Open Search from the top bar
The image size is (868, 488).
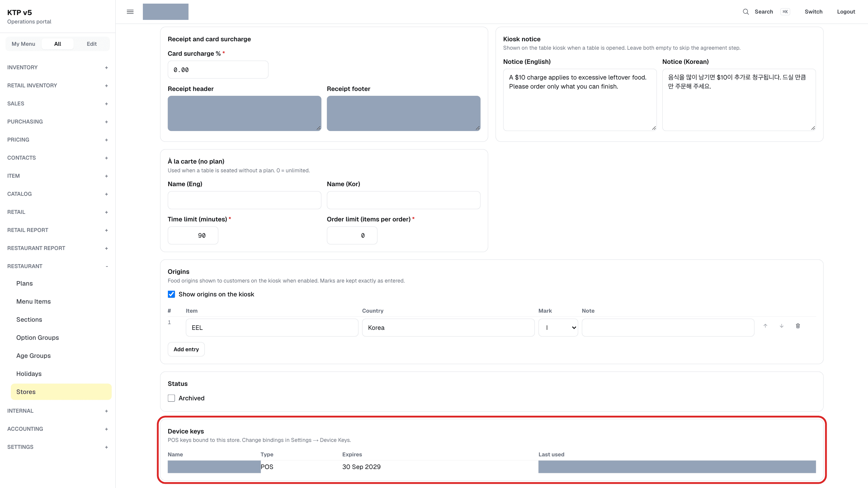point(766,12)
